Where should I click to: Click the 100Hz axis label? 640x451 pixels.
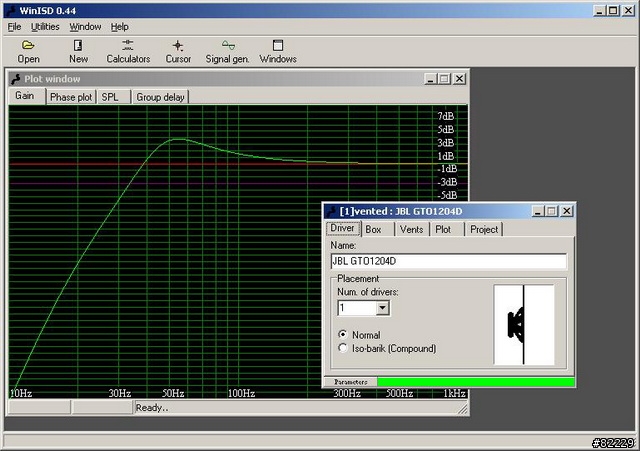click(x=241, y=393)
